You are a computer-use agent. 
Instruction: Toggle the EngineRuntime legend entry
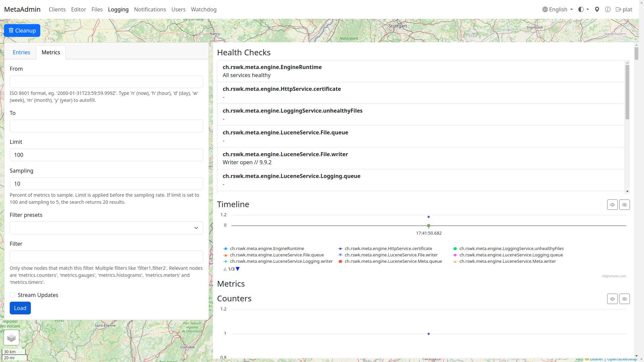[267, 248]
